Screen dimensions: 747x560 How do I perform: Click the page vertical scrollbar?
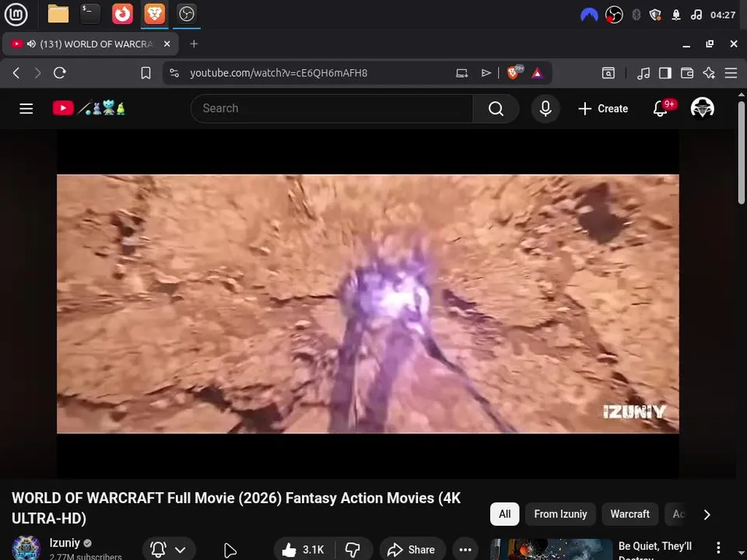point(742,152)
